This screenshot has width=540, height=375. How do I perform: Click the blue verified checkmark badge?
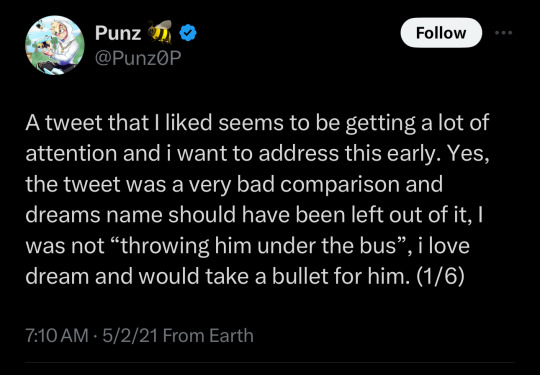click(188, 33)
